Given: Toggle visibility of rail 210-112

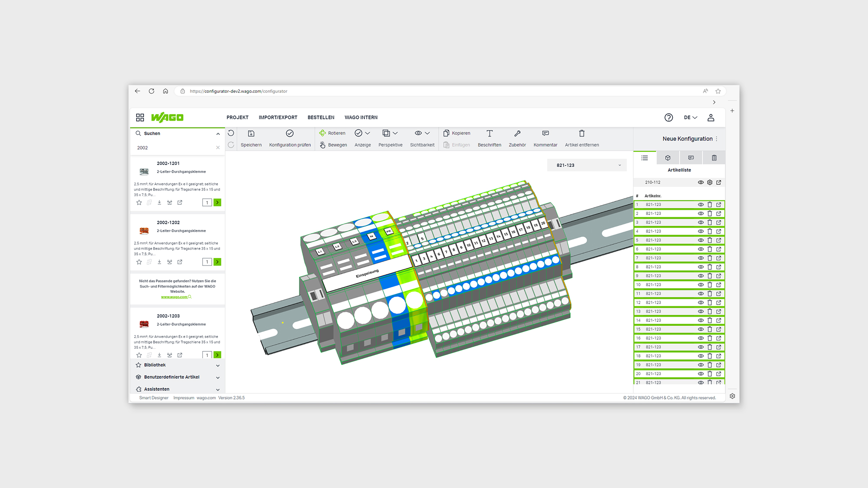Looking at the screenshot, I should point(700,183).
